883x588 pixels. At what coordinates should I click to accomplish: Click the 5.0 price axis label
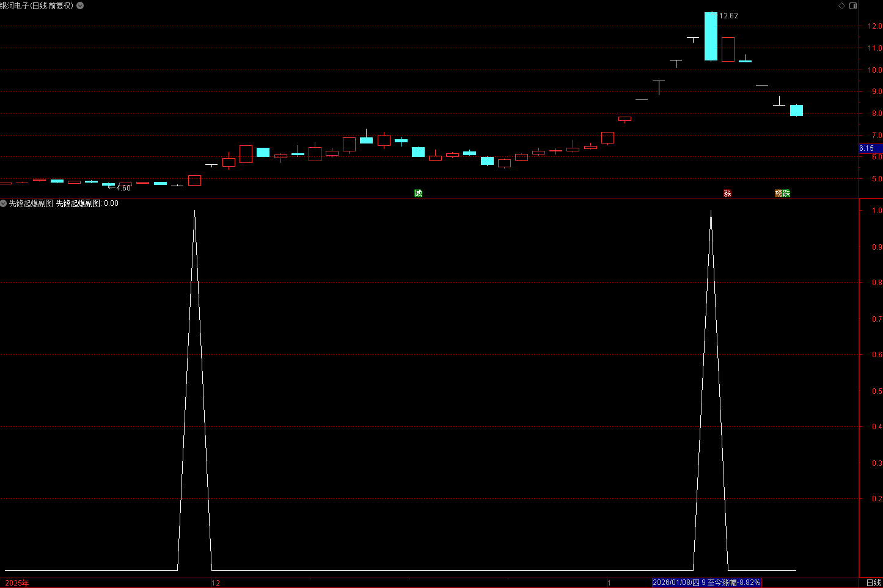[x=876, y=179]
